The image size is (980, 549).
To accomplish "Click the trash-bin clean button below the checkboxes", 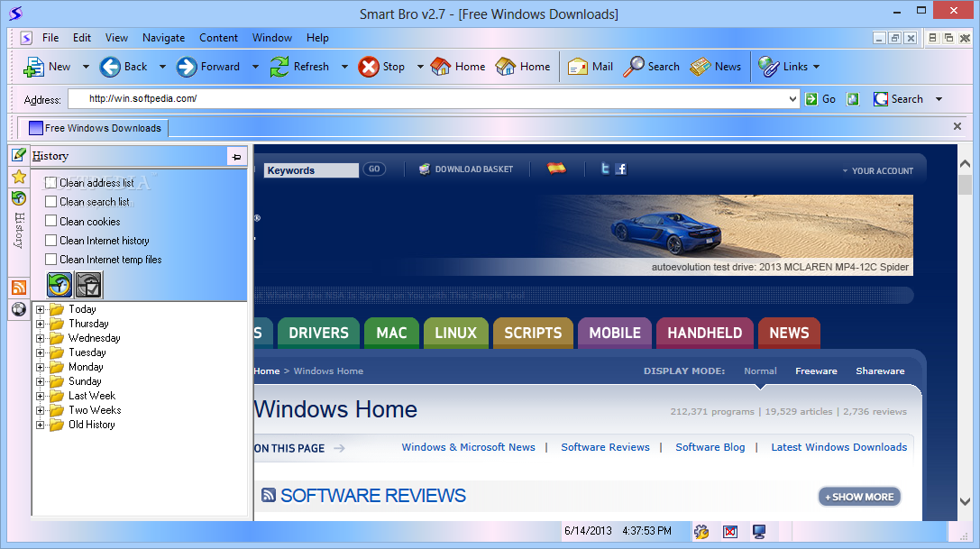I will tap(88, 285).
